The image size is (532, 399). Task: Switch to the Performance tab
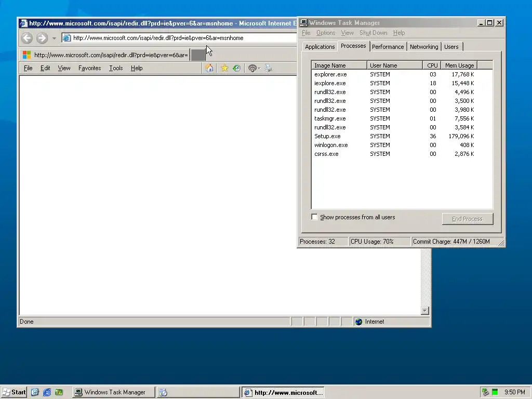tap(388, 47)
